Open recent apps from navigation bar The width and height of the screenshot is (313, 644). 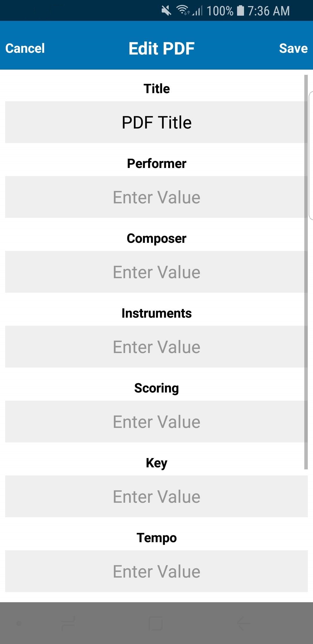(68, 623)
